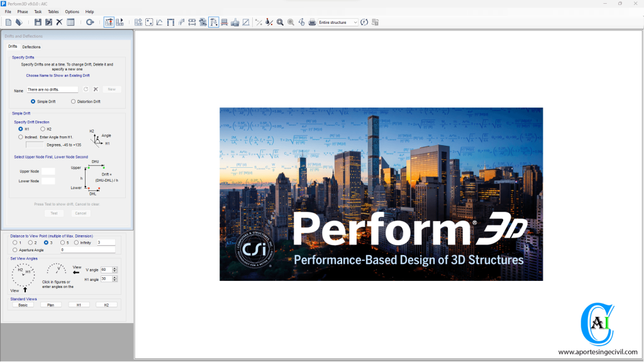This screenshot has height=362, width=644.
Task: Click the Zoom Out magnifier toolbar icon
Action: 291,22
